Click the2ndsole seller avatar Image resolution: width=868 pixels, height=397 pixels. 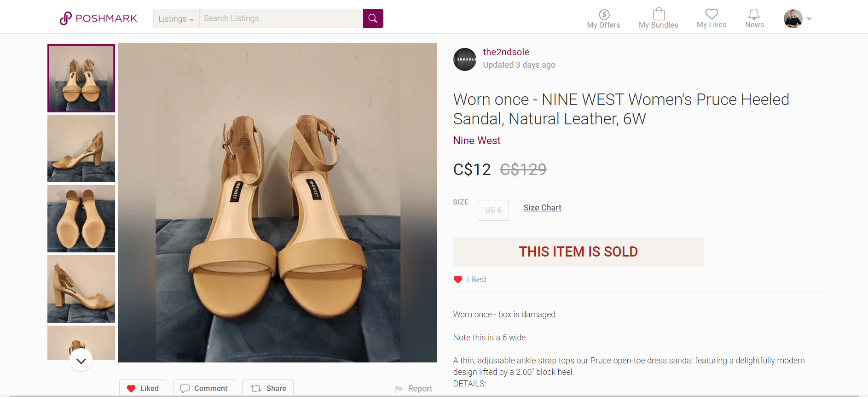click(465, 59)
